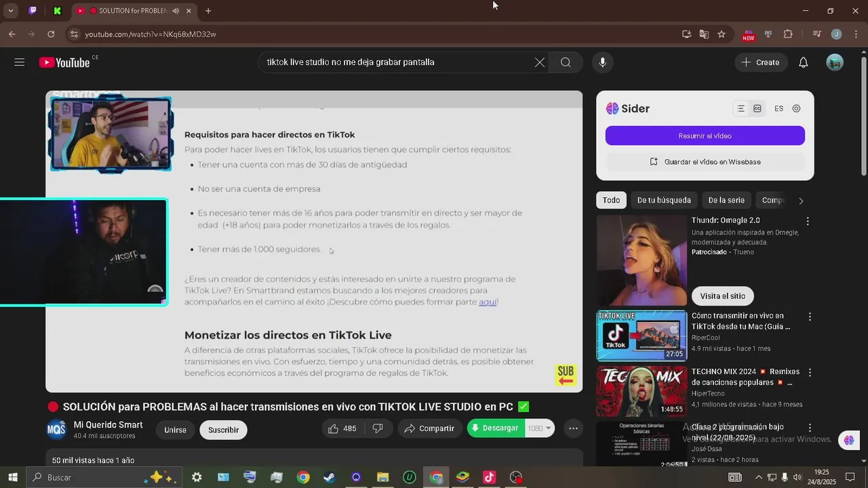Image resolution: width=868 pixels, height=488 pixels.
Task: Install app icon in the address bar
Action: (686, 34)
